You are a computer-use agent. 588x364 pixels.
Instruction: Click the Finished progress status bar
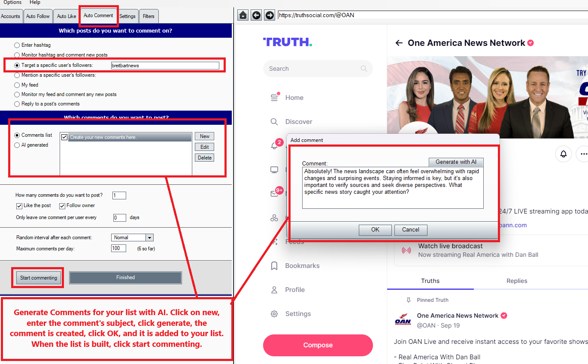(x=125, y=278)
